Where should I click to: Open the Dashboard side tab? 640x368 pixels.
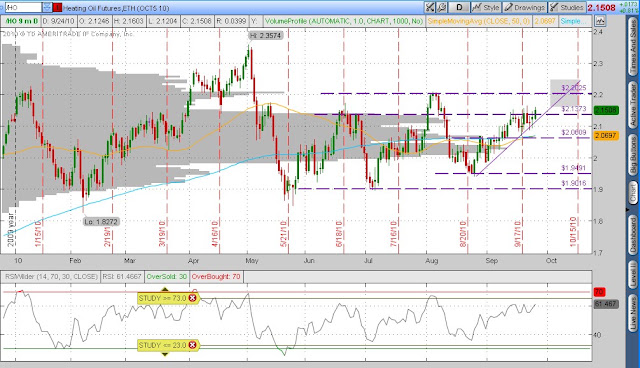(633, 234)
